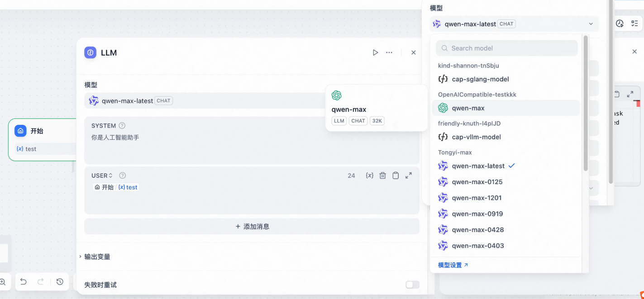Redo the canvas action
The height and width of the screenshot is (299, 644).
(41, 282)
